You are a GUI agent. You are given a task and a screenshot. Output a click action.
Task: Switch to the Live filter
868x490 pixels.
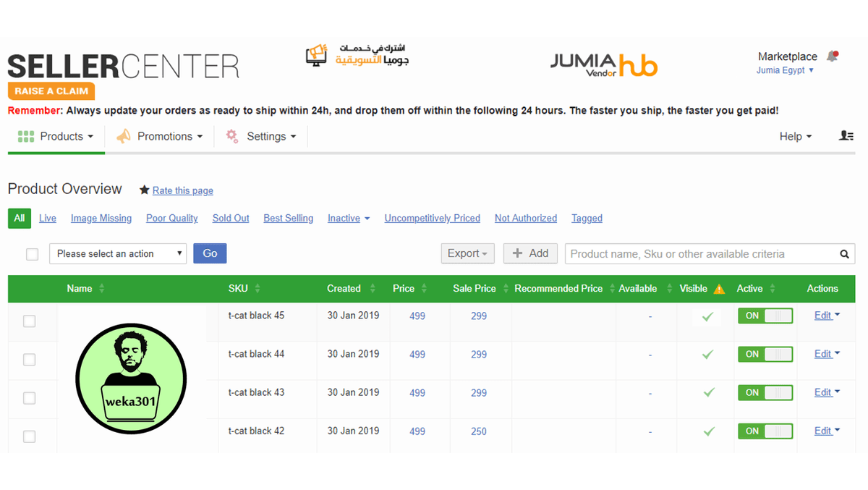click(48, 218)
